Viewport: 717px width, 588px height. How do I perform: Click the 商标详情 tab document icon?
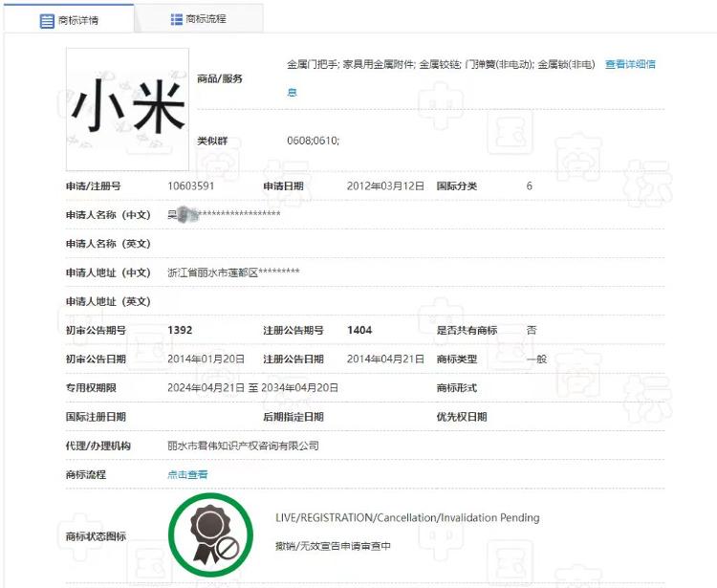tap(47, 21)
